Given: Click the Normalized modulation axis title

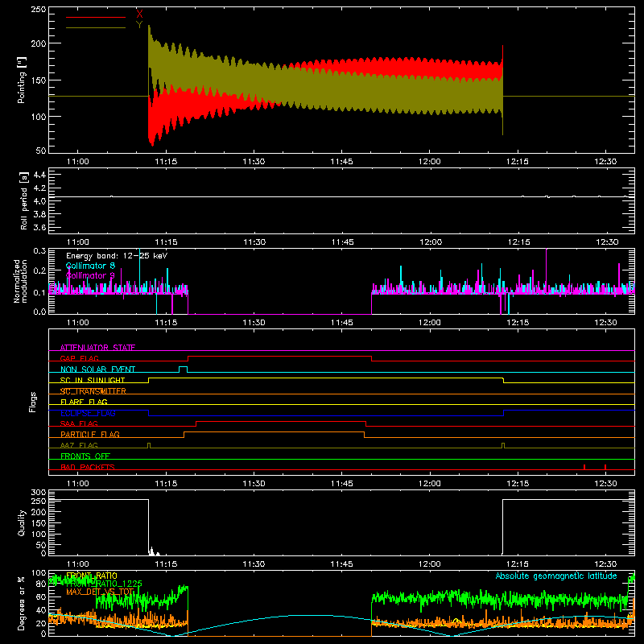Looking at the screenshot, I should [20, 281].
